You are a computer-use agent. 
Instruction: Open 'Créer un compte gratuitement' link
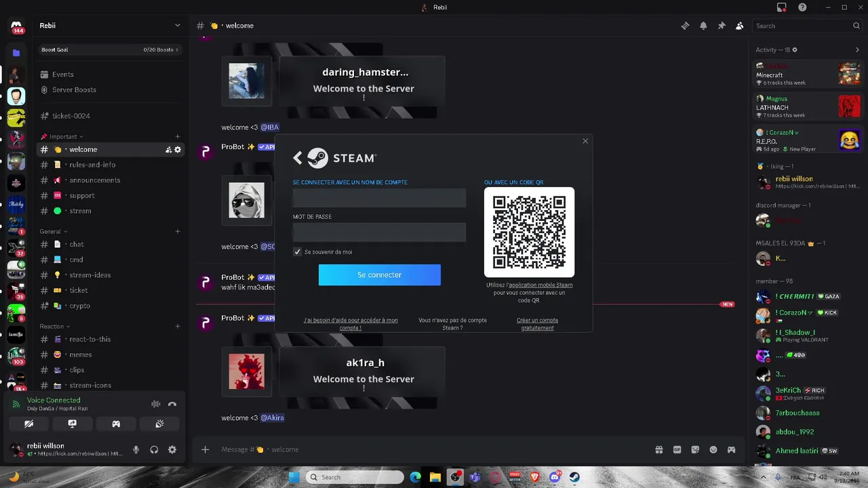pos(537,324)
